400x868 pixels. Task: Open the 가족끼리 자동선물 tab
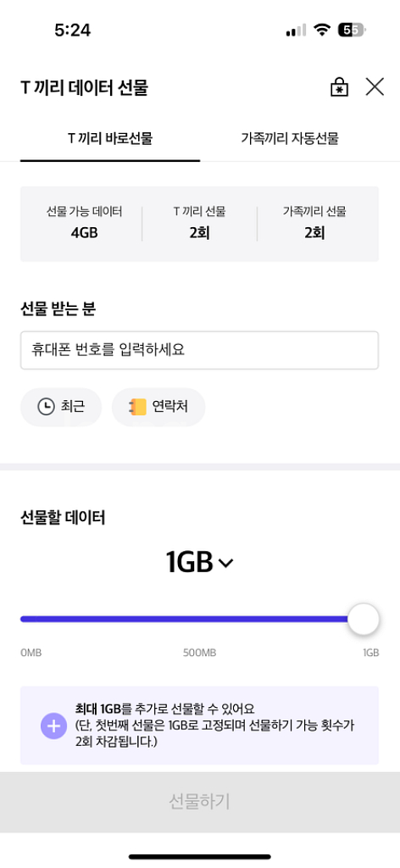point(289,138)
